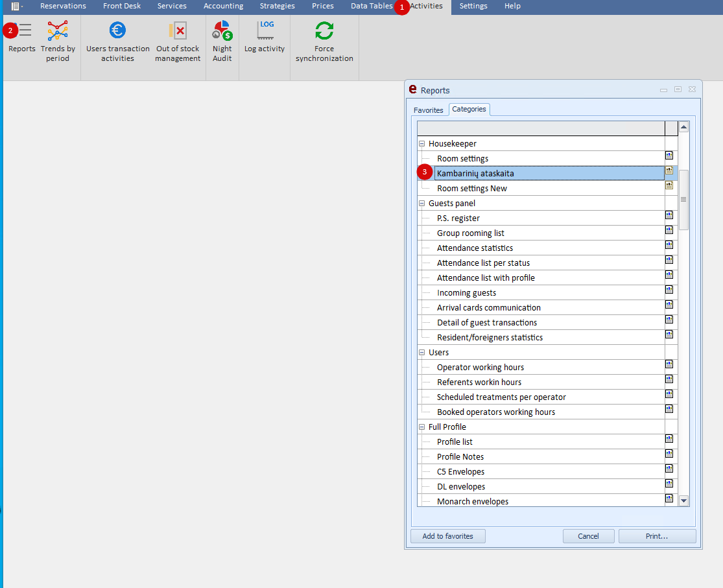Open Users transaction activities euro icon

click(117, 30)
